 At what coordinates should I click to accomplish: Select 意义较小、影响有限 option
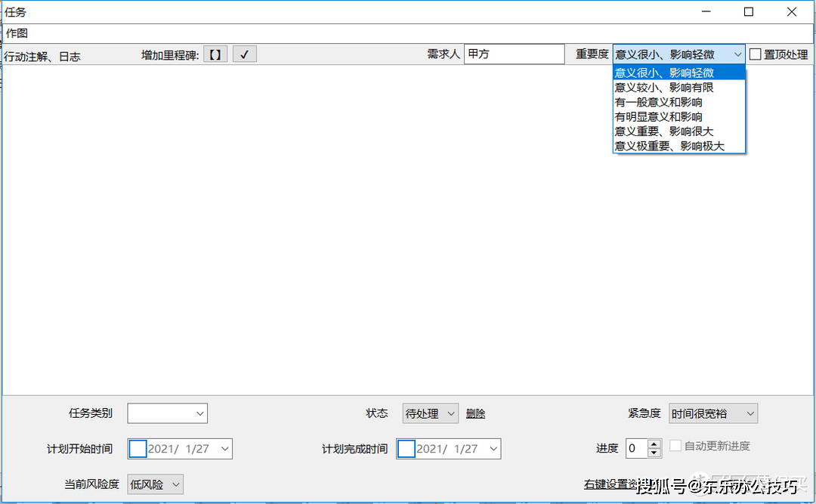[x=678, y=88]
